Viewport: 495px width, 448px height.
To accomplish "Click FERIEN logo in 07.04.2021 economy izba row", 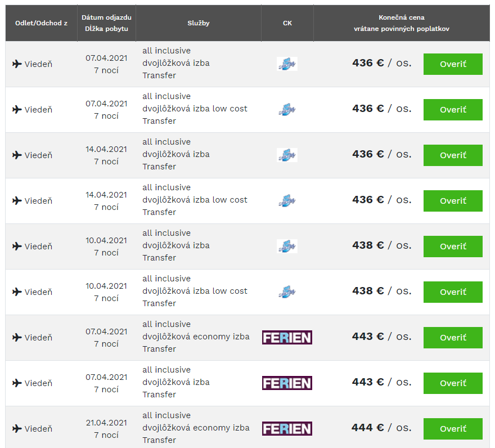I will pyautogui.click(x=287, y=338).
